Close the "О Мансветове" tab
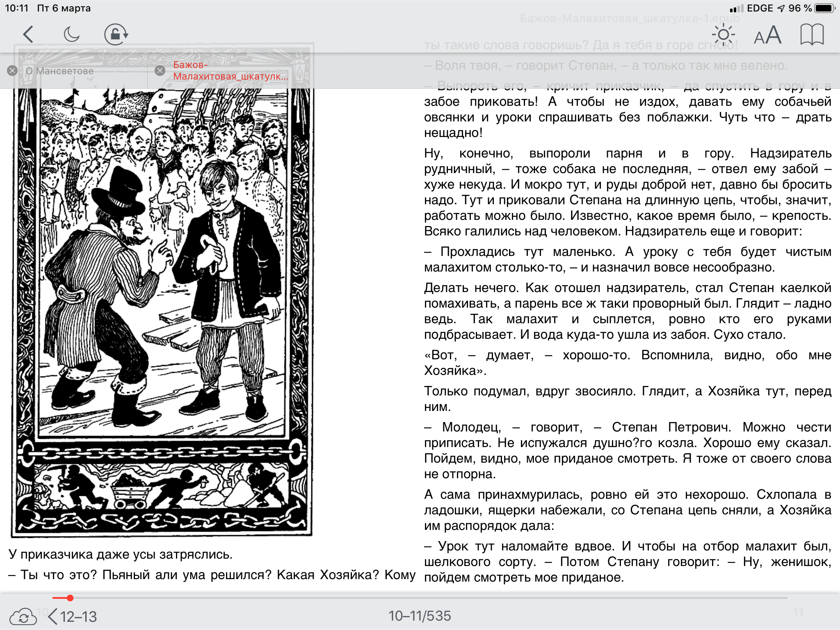The image size is (840, 630). [x=12, y=71]
